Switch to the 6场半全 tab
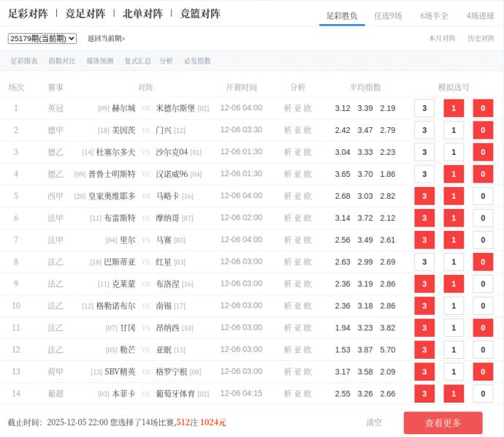This screenshot has width=504, height=437. pos(434,15)
